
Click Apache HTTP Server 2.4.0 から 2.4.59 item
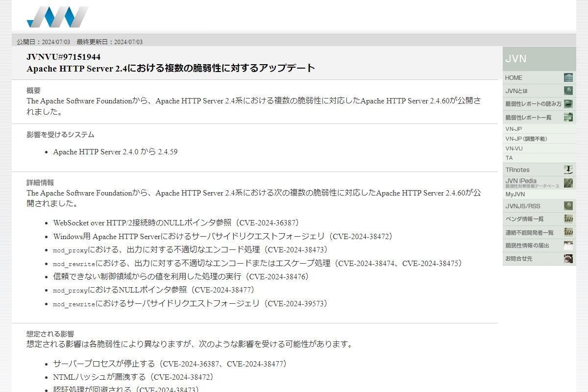click(115, 152)
